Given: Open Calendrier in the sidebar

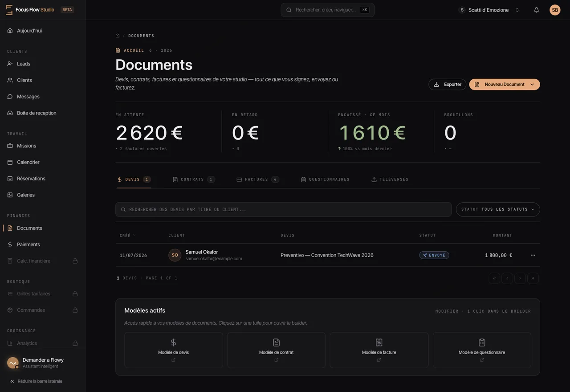Looking at the screenshot, I should click(42, 162).
